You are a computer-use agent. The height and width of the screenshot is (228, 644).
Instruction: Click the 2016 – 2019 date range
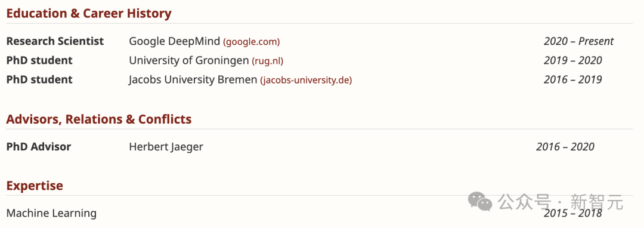tap(573, 80)
